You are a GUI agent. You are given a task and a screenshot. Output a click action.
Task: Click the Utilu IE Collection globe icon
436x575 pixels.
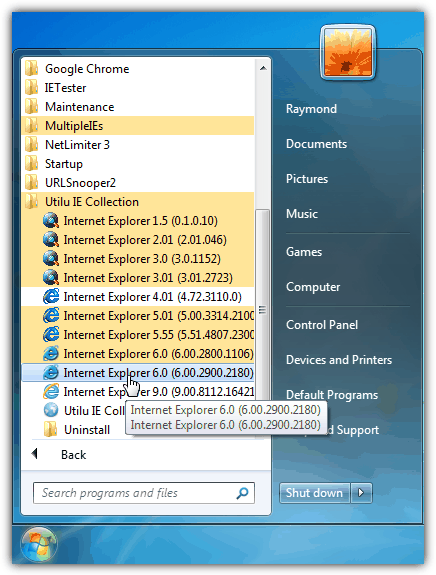[51, 410]
